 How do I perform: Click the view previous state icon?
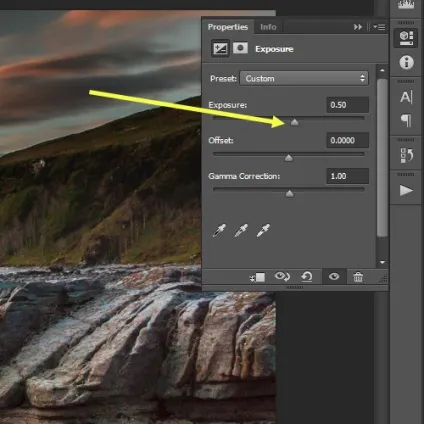tap(282, 277)
